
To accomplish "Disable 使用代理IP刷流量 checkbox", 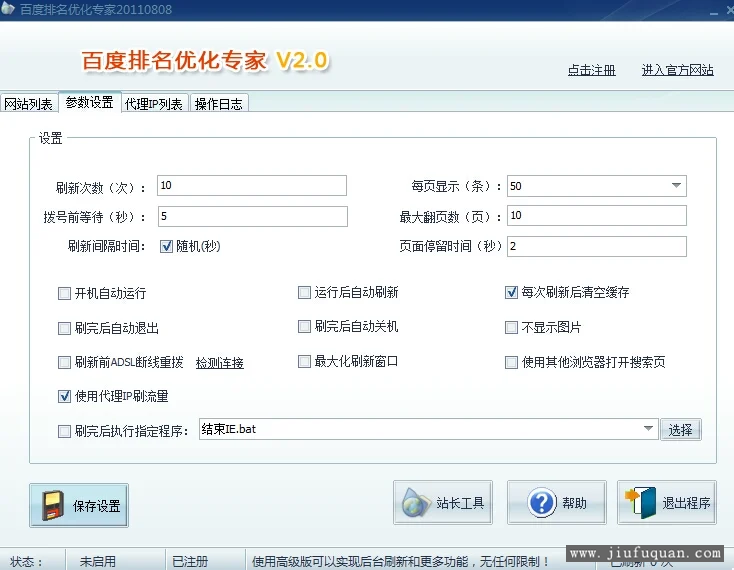I will tap(65, 397).
